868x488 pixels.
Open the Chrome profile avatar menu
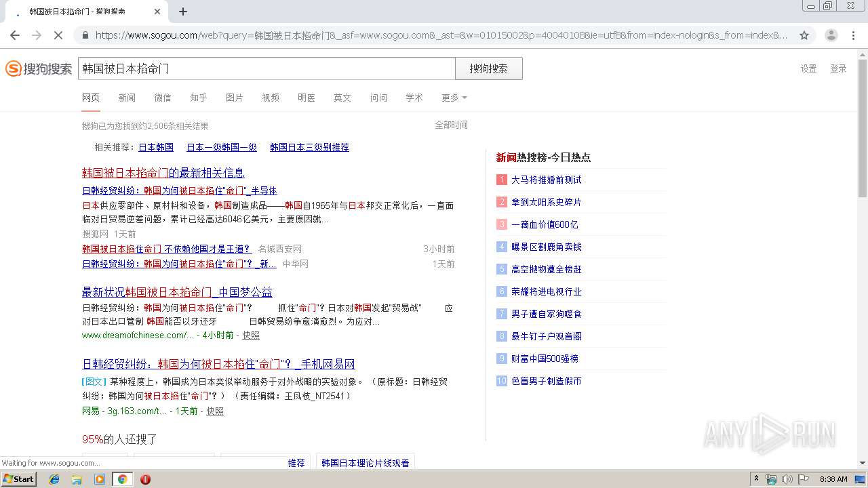[831, 35]
